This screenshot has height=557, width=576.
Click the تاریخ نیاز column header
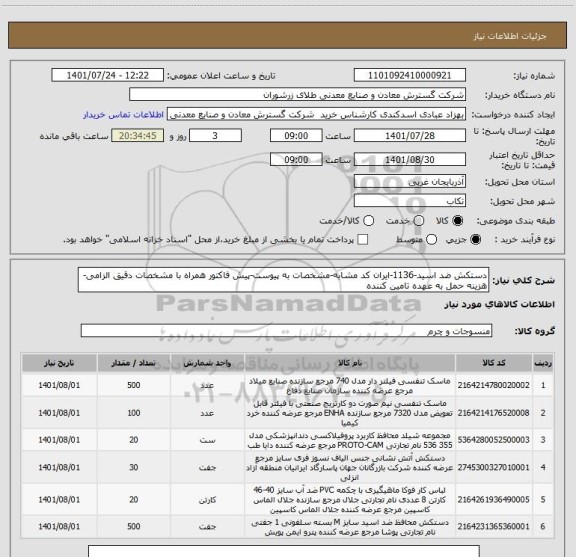click(x=59, y=363)
